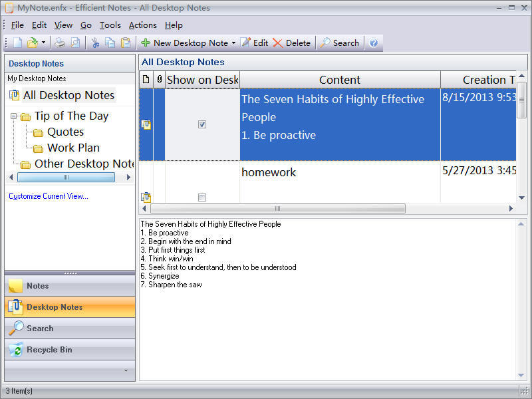Click the tree panel scroll right arrow
Viewport: 532px width, 399px height.
click(128, 177)
